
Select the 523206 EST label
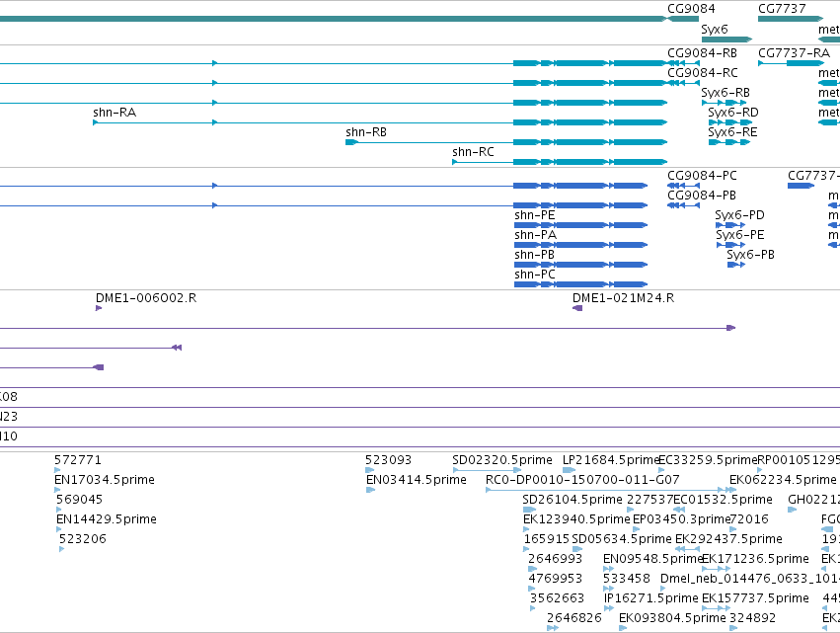point(83,539)
